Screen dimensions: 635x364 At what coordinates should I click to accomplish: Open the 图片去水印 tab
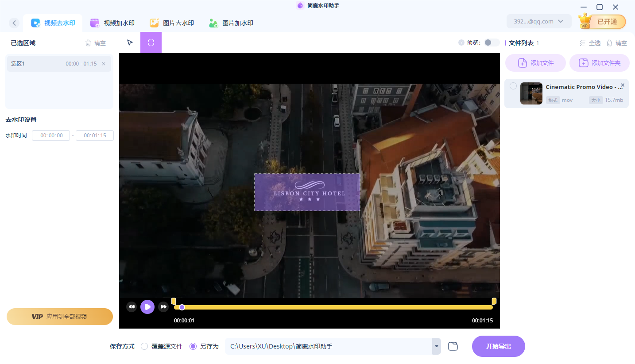pos(172,23)
